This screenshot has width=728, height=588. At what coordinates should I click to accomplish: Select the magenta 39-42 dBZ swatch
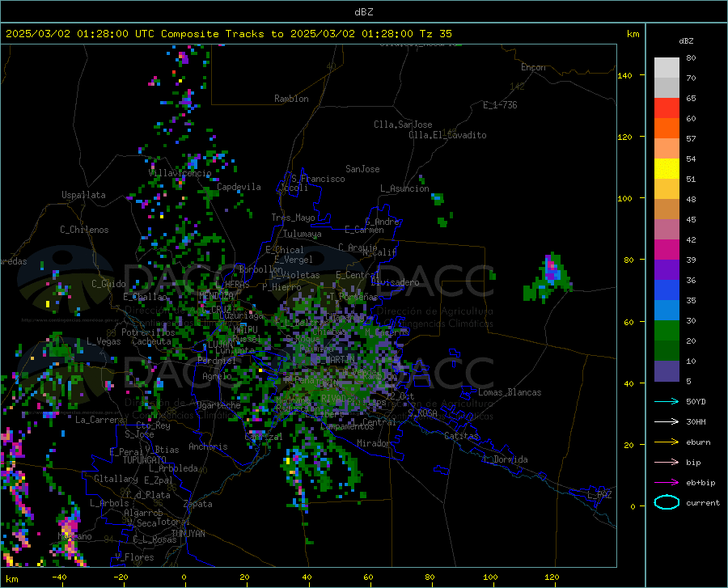pyautogui.click(x=667, y=250)
